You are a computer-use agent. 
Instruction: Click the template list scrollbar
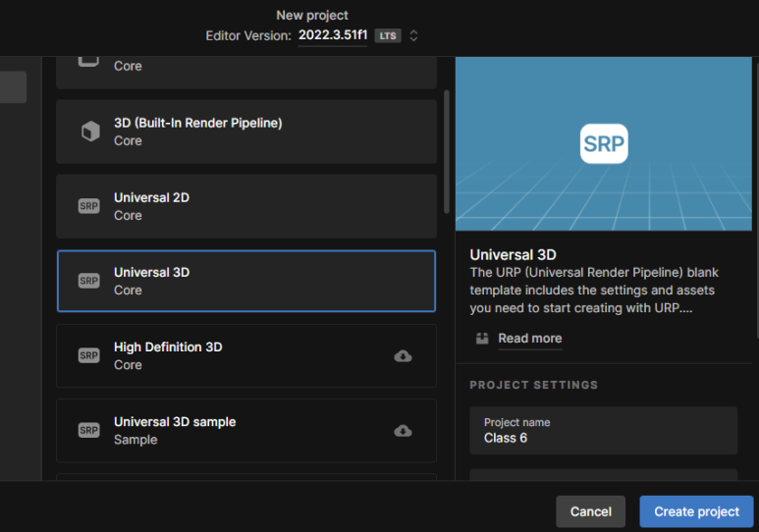447,151
